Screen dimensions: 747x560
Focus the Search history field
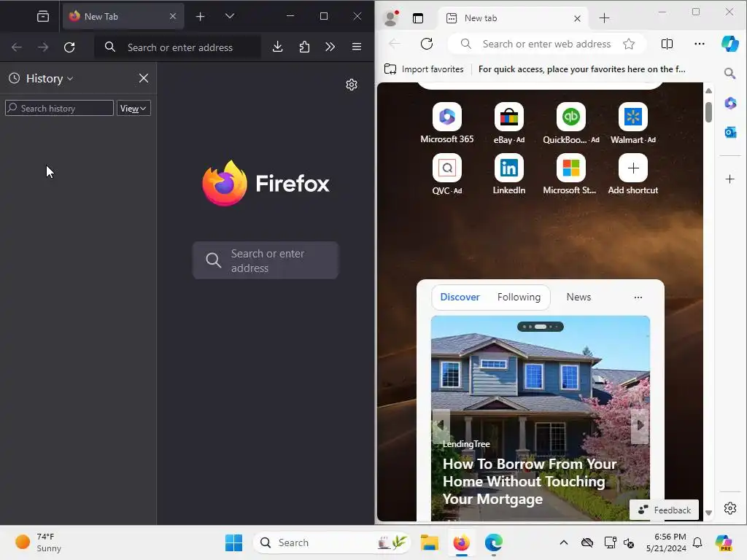(x=60, y=108)
